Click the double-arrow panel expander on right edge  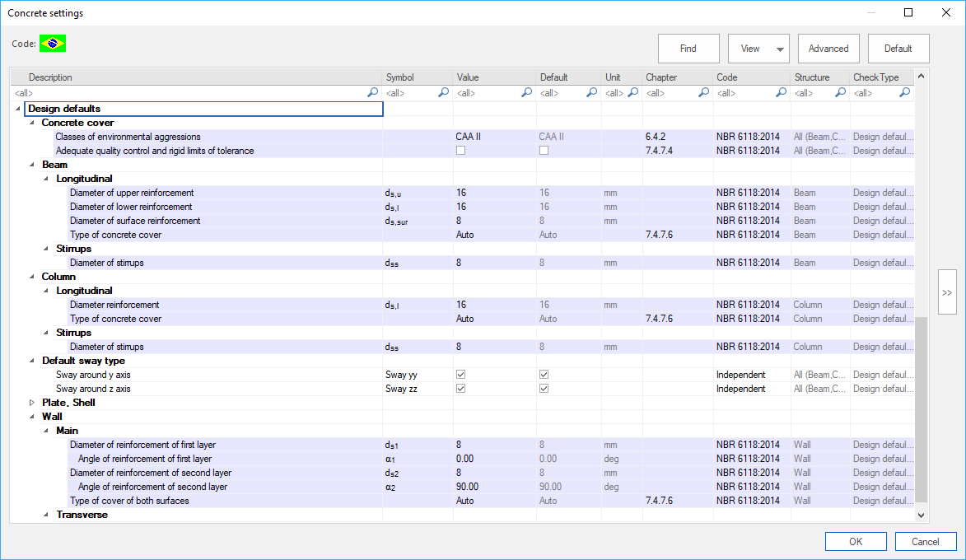pyautogui.click(x=947, y=291)
